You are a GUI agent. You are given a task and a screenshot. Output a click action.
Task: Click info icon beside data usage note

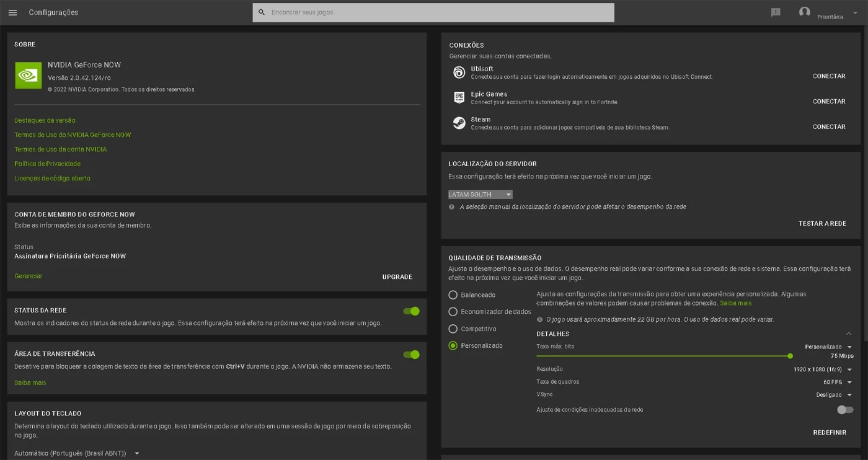click(539, 320)
